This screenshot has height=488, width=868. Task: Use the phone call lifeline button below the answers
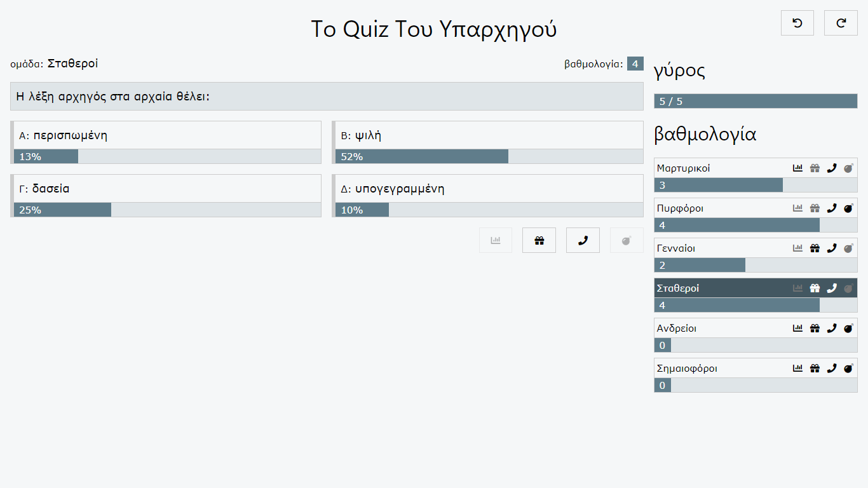[x=583, y=240]
